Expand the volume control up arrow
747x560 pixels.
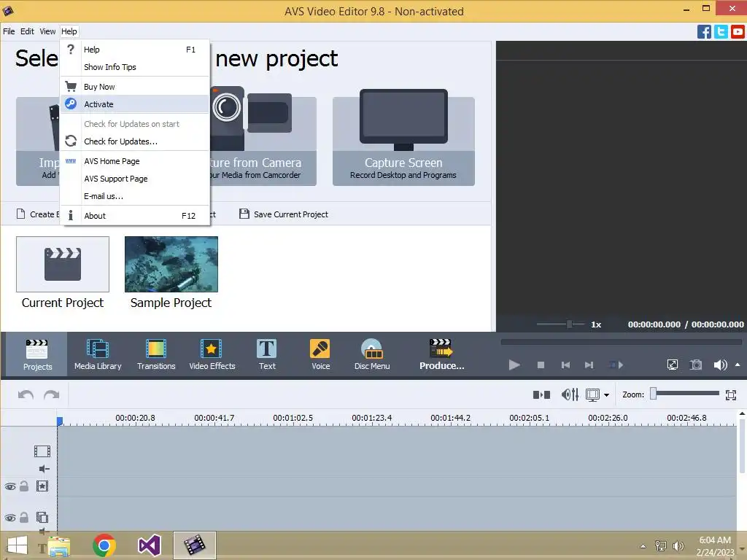pyautogui.click(x=738, y=365)
